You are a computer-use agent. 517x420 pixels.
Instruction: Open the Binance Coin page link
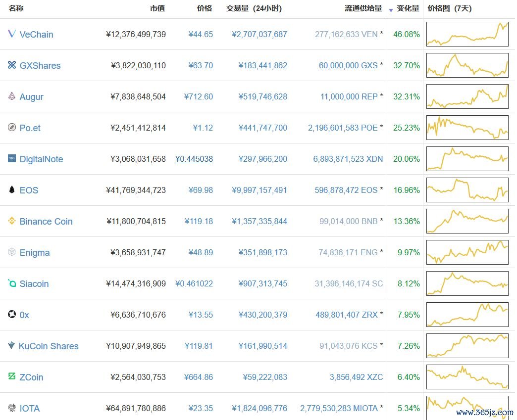[46, 221]
